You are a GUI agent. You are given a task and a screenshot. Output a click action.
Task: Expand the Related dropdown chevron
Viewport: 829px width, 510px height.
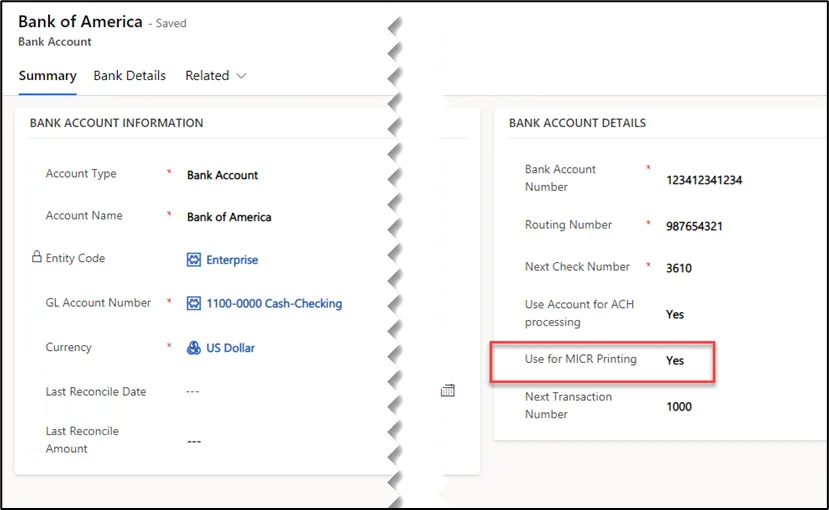click(x=241, y=76)
